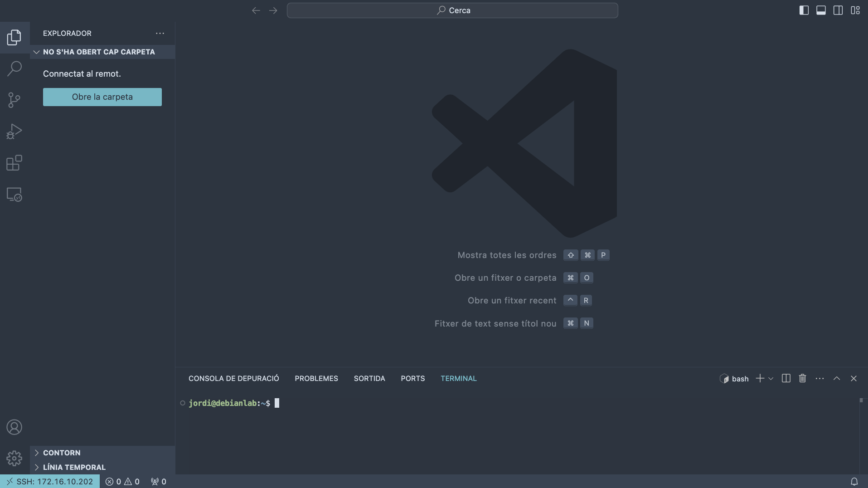This screenshot has width=868, height=488.
Task: Toggle secondary sidebar visibility
Action: 838,10
